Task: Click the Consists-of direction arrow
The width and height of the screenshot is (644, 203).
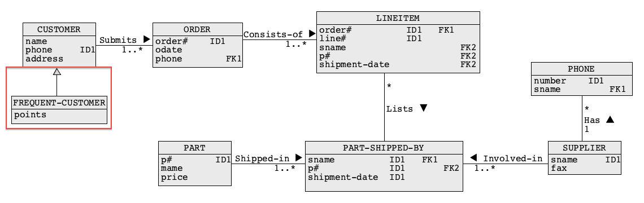Action: (312, 34)
